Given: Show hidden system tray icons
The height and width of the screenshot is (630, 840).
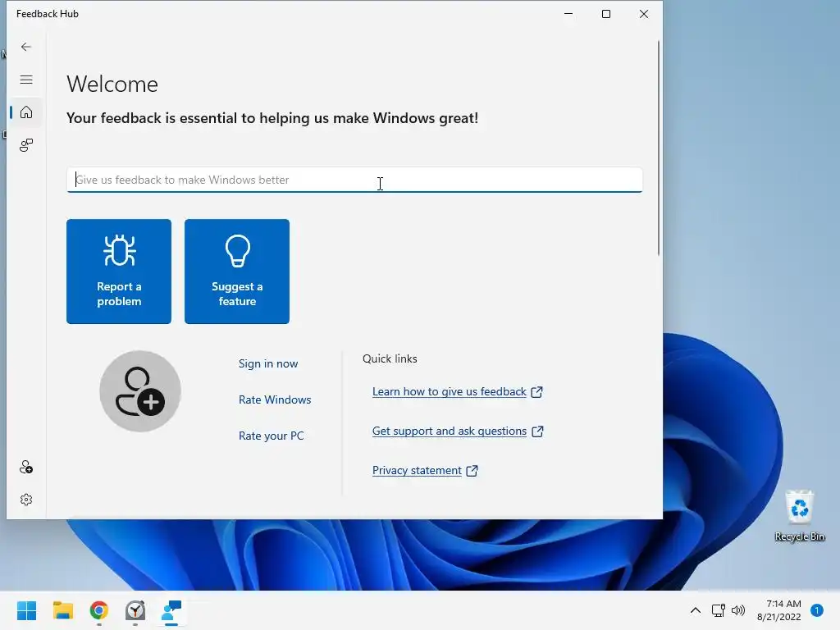Looking at the screenshot, I should [696, 610].
